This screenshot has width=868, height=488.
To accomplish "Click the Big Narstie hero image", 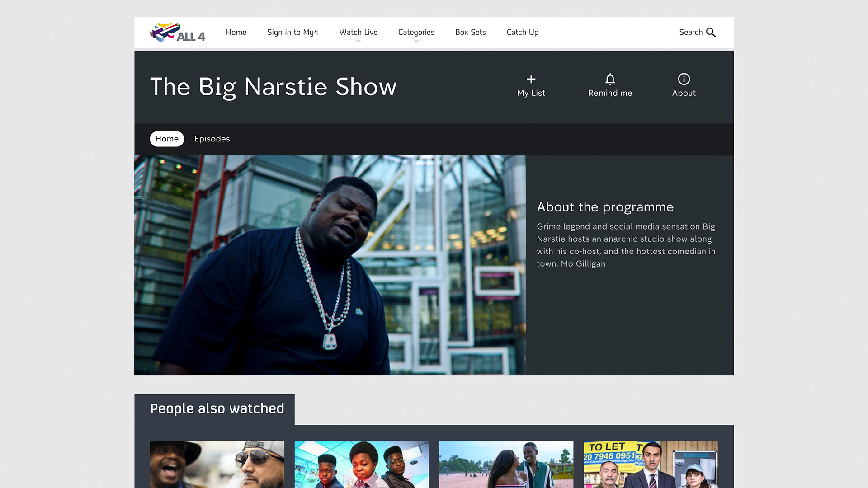I will click(330, 265).
